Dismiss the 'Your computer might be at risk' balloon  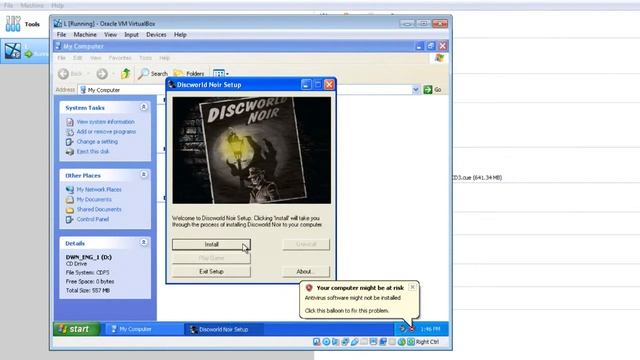point(412,287)
